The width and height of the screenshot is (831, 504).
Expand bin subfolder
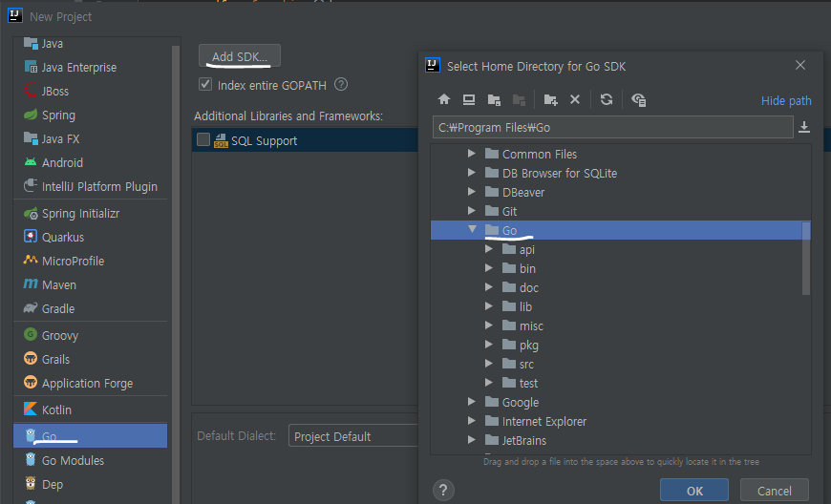coord(489,268)
